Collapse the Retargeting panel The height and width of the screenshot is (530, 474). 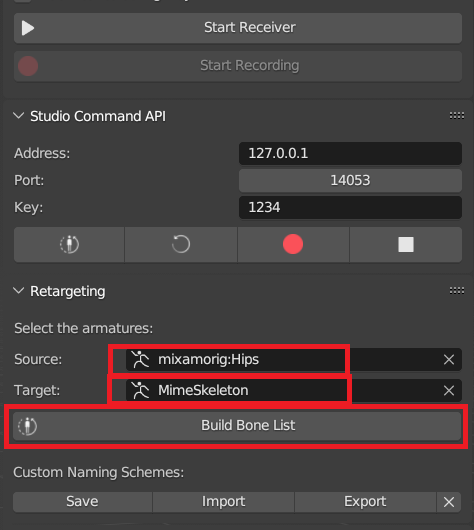(18, 291)
